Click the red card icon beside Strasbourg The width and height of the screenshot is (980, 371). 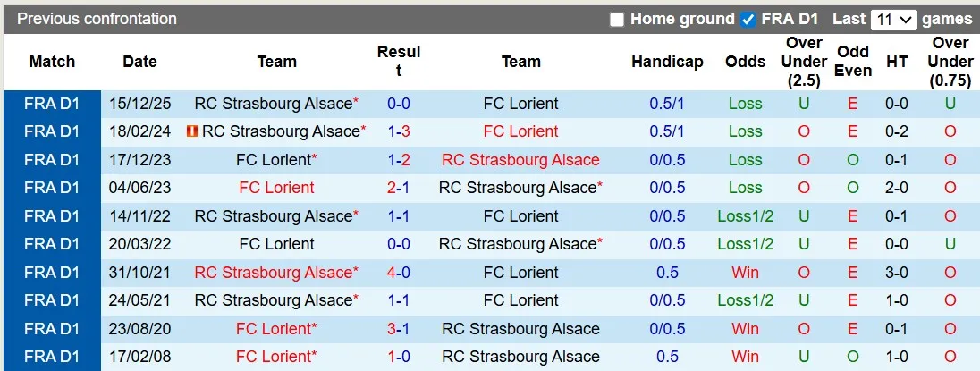click(x=191, y=131)
